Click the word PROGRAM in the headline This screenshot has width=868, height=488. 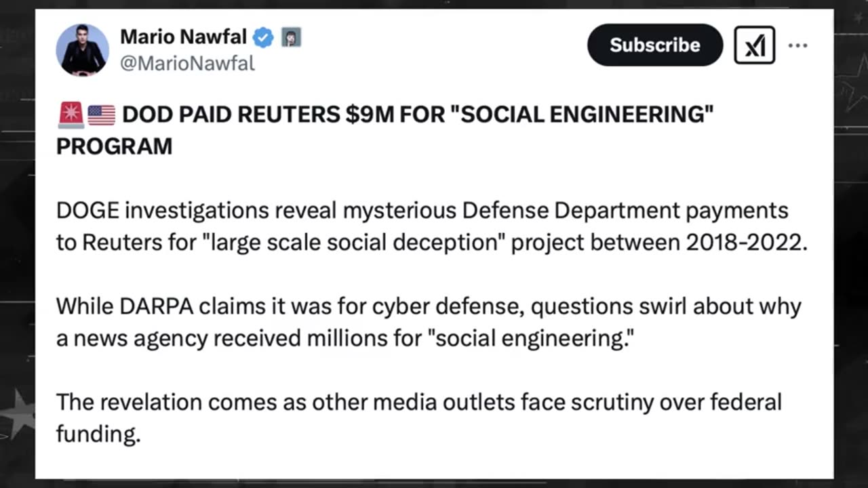point(114,146)
